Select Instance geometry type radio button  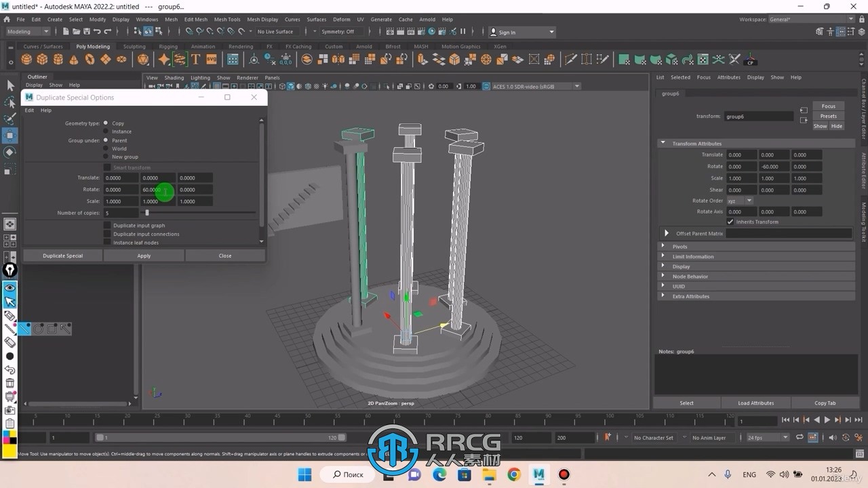point(106,131)
